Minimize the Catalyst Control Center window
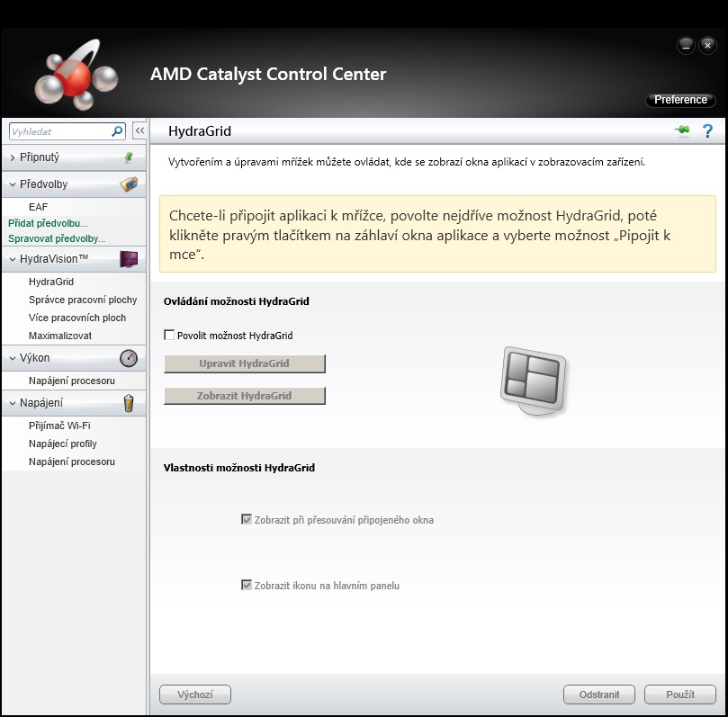Screen dimensions: 728x717 coord(686,46)
